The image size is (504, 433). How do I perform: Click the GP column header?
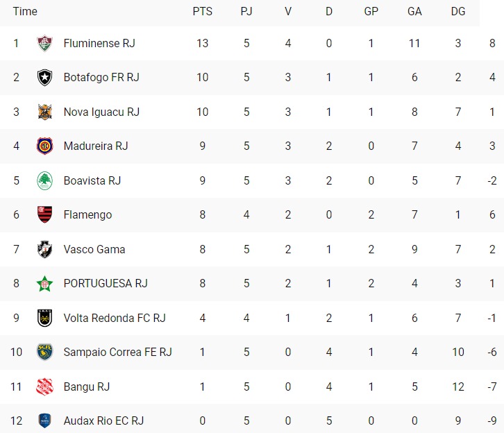pos(371,12)
